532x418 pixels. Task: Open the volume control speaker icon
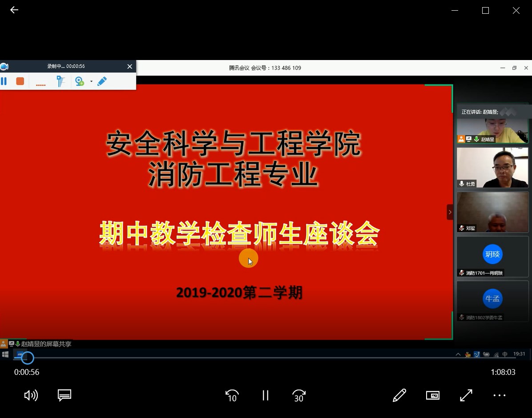[31, 395]
